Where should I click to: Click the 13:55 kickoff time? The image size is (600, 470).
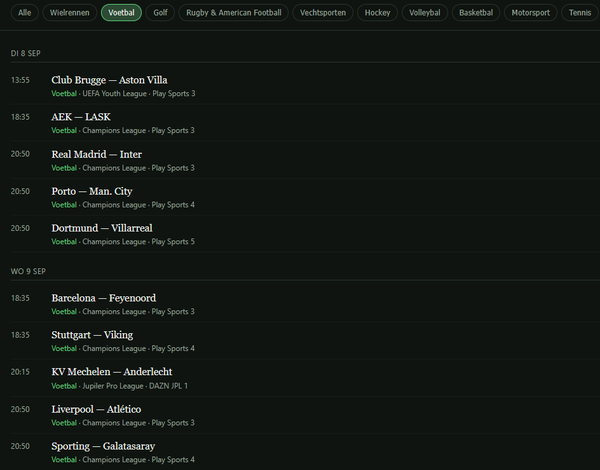pos(20,80)
